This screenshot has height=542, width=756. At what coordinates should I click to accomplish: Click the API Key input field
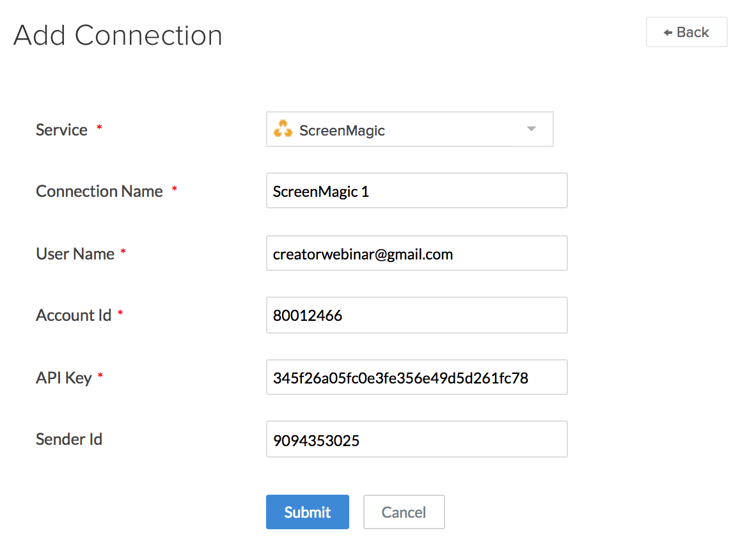[416, 377]
